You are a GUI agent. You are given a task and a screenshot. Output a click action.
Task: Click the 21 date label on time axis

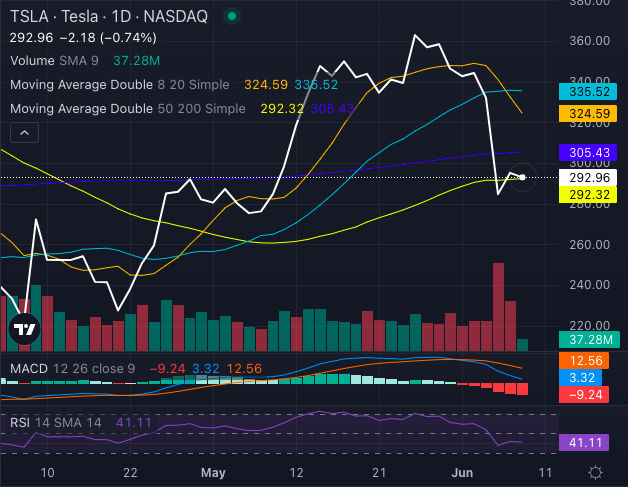coord(379,473)
